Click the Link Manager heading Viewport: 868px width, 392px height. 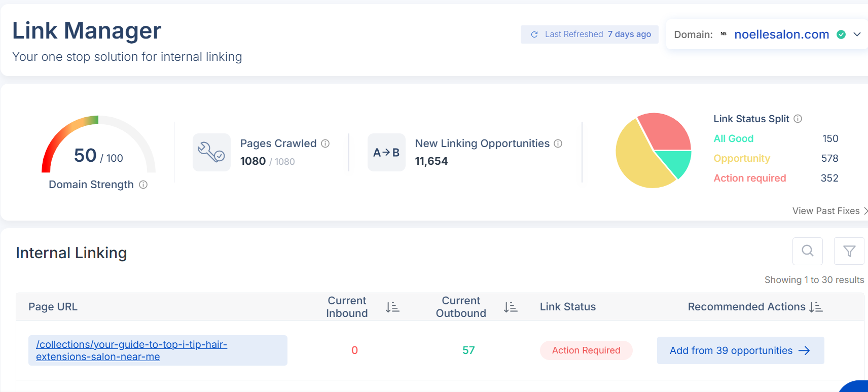[87, 30]
